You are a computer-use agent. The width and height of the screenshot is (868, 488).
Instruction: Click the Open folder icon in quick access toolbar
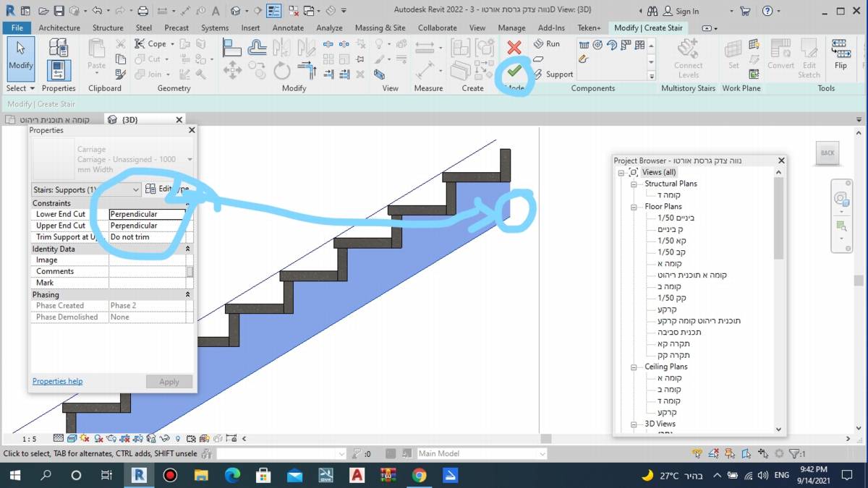[x=43, y=11]
